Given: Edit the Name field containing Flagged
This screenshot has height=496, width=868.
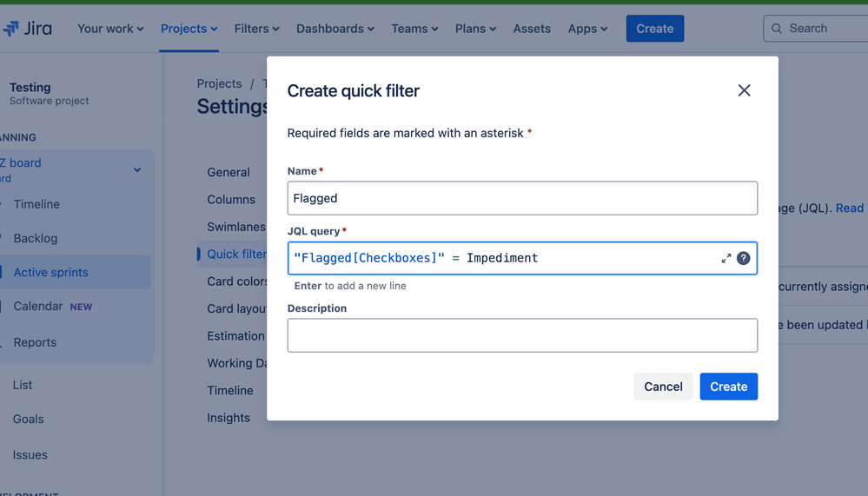Looking at the screenshot, I should point(522,198).
